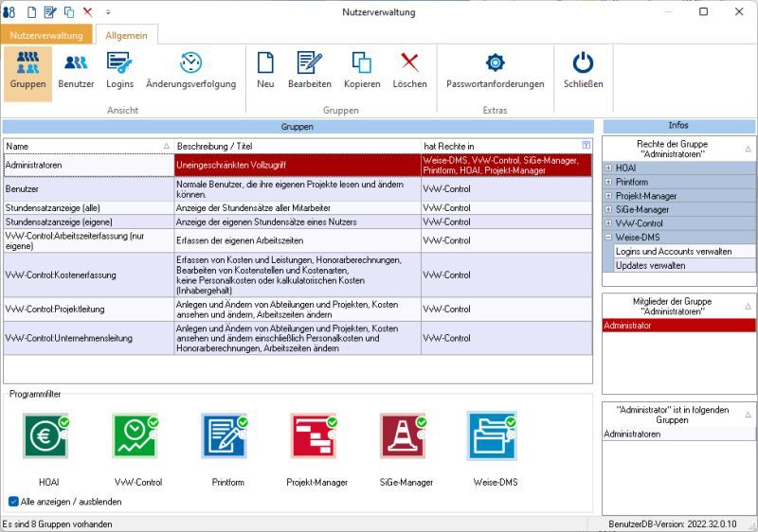Open the Gruppen view in the ribbon
Viewport: 758px width, 532px height.
point(27,73)
